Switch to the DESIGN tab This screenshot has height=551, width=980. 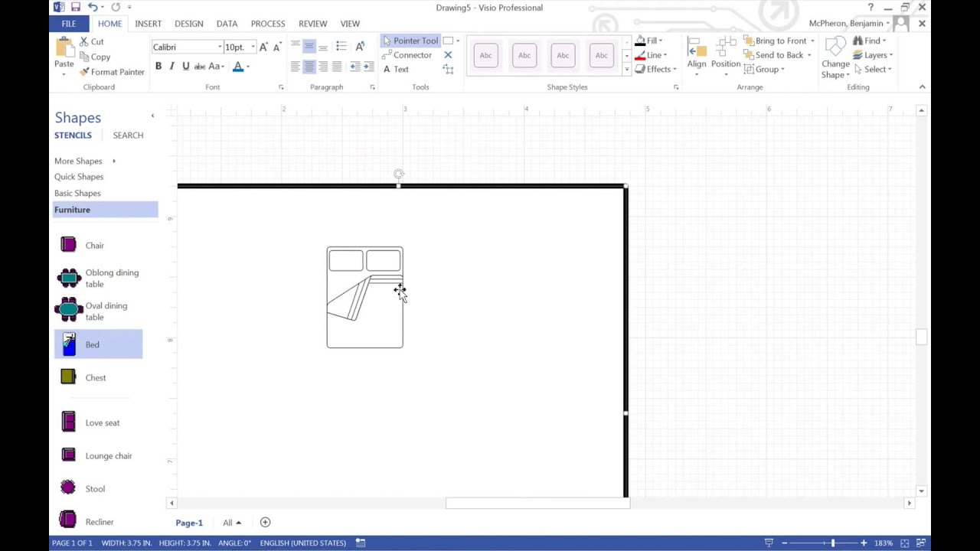point(188,24)
